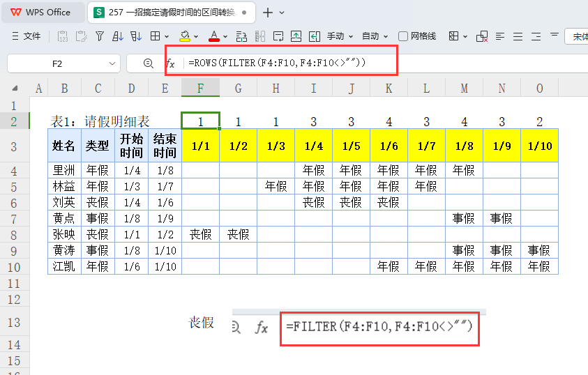
Task: Open the 手动 dropdown
Action: coord(340,36)
